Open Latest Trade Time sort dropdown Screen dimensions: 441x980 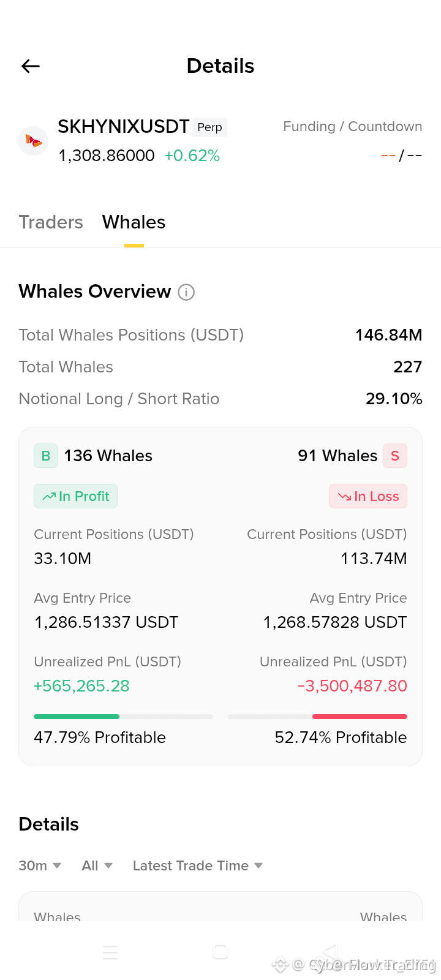(x=198, y=865)
